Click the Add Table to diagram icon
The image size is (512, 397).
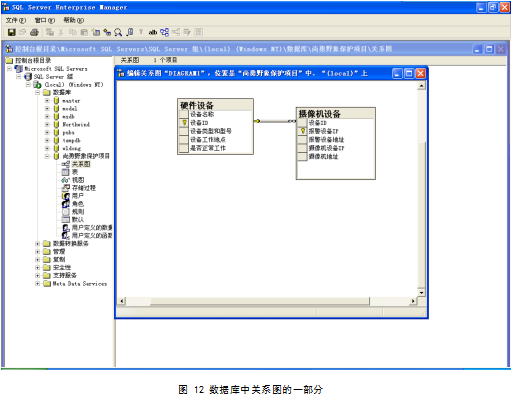pyautogui.click(x=107, y=32)
